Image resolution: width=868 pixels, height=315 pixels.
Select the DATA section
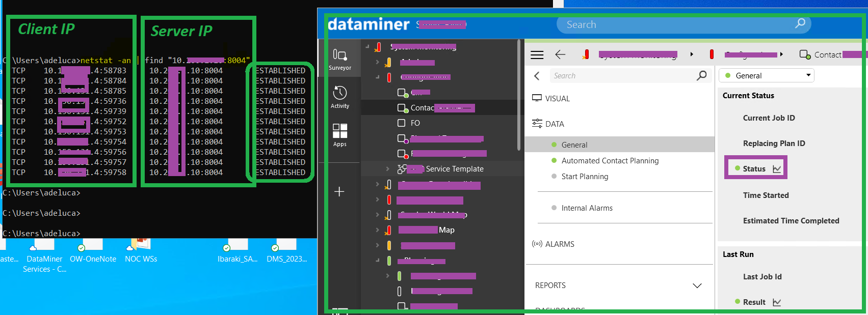click(555, 124)
